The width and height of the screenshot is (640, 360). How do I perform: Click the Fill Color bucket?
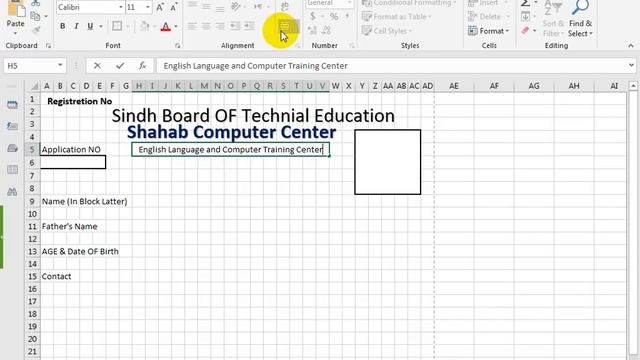coord(144,26)
